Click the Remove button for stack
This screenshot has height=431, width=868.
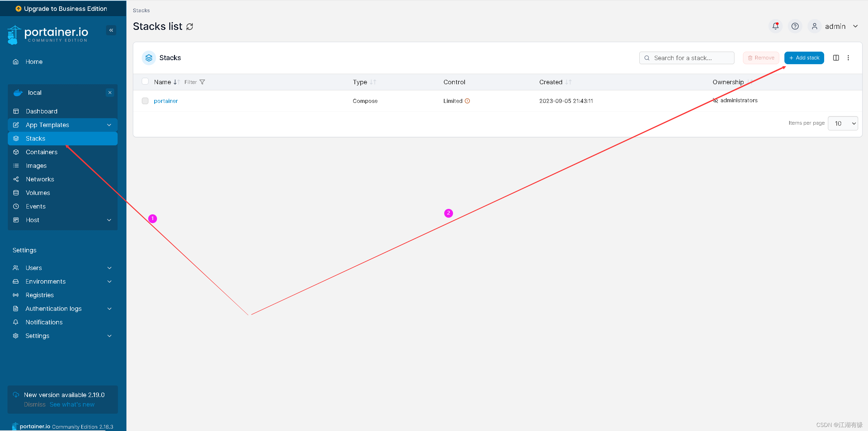tap(760, 57)
